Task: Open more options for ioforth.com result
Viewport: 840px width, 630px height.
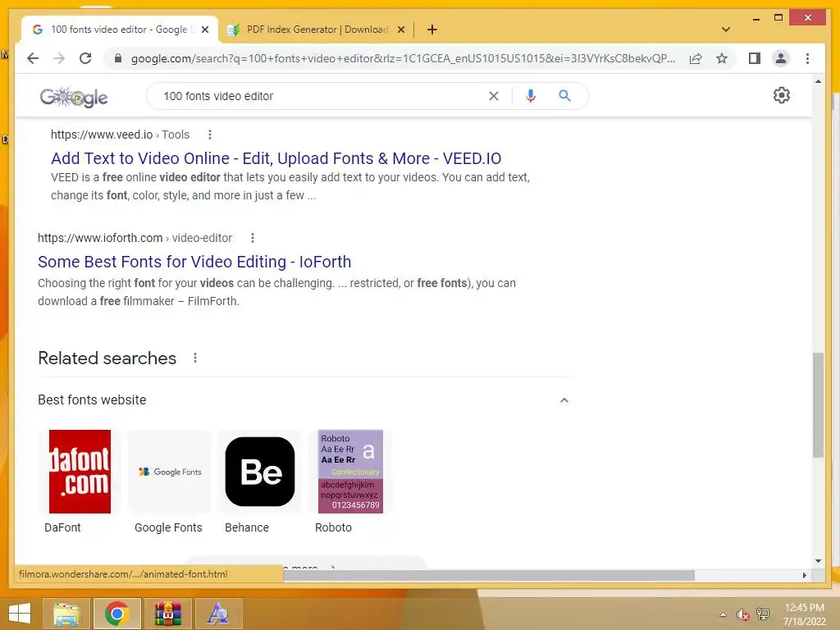Action: [253, 238]
